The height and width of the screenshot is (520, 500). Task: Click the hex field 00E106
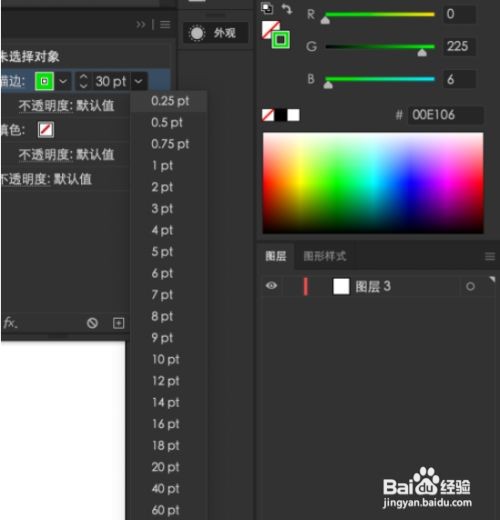point(445,115)
